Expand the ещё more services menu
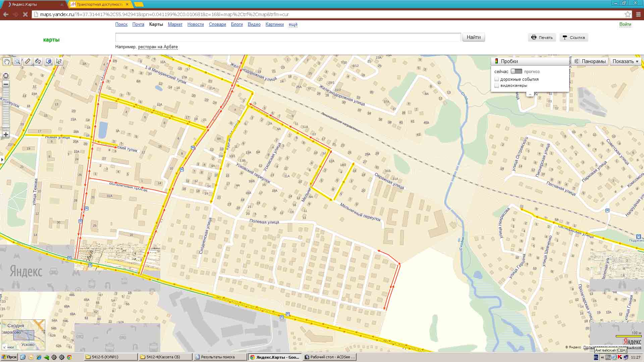The width and height of the screenshot is (644, 362). click(293, 24)
